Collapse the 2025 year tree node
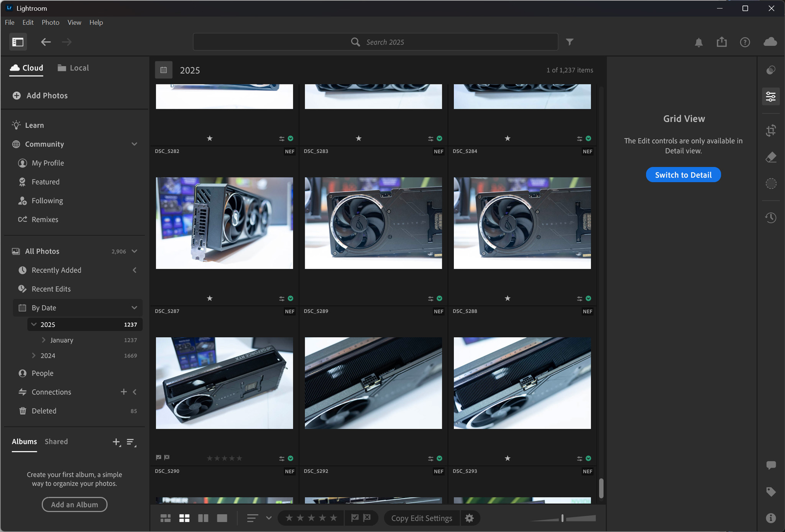Screen dimensions: 785x532 pos(34,324)
